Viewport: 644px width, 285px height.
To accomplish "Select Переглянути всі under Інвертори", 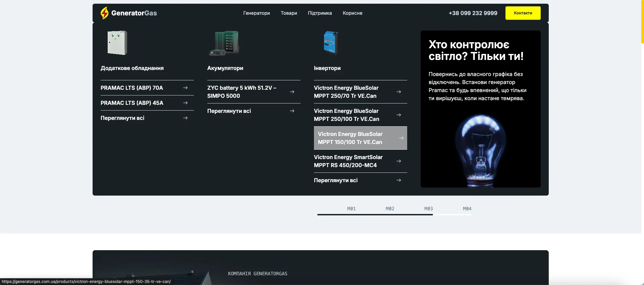I will (336, 180).
